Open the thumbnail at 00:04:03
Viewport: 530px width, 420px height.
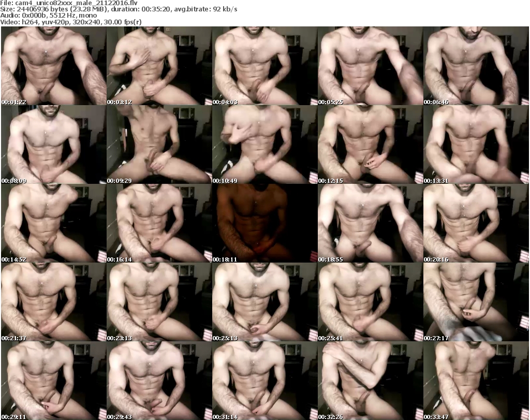click(264, 66)
